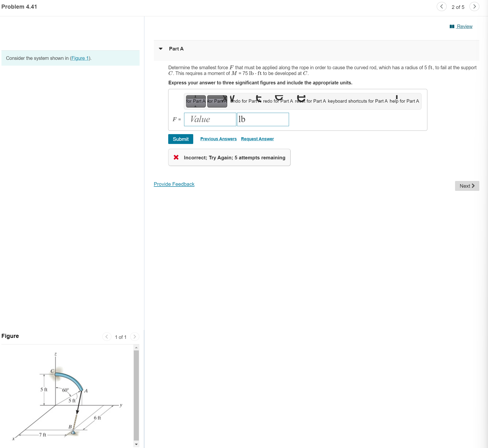Click figure panel scrollbar down arrow
This screenshot has width=488, height=448.
point(136,444)
